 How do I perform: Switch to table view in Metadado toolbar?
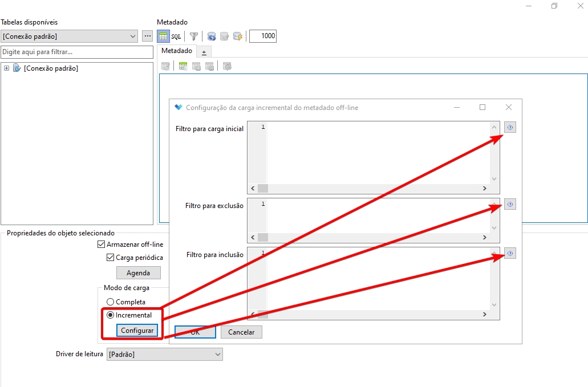163,36
